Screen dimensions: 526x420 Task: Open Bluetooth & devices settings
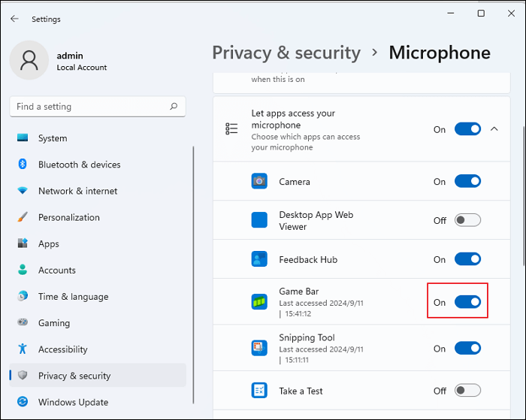click(79, 165)
